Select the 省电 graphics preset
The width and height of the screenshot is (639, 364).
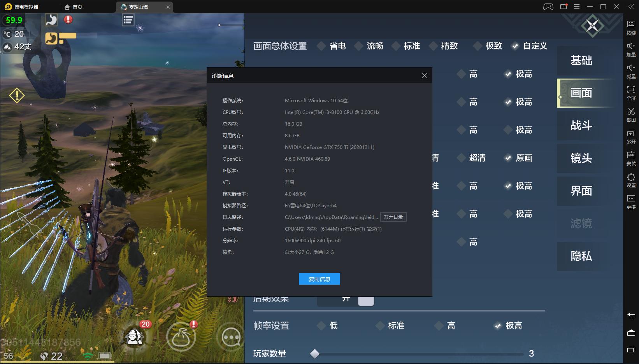coord(332,46)
